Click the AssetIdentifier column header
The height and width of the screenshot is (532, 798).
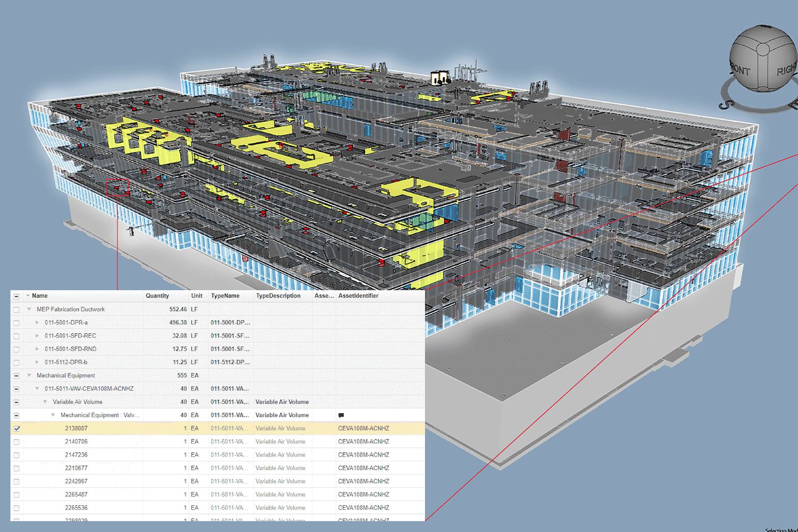coord(359,296)
